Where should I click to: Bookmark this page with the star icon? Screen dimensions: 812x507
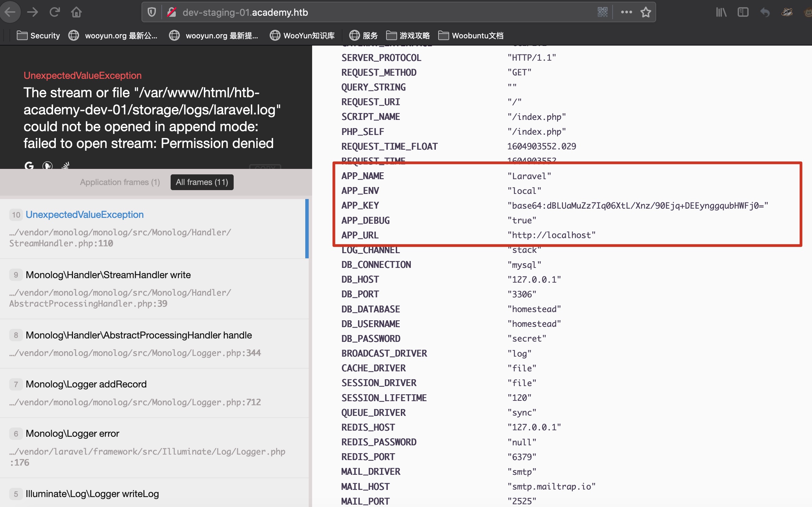click(x=646, y=12)
